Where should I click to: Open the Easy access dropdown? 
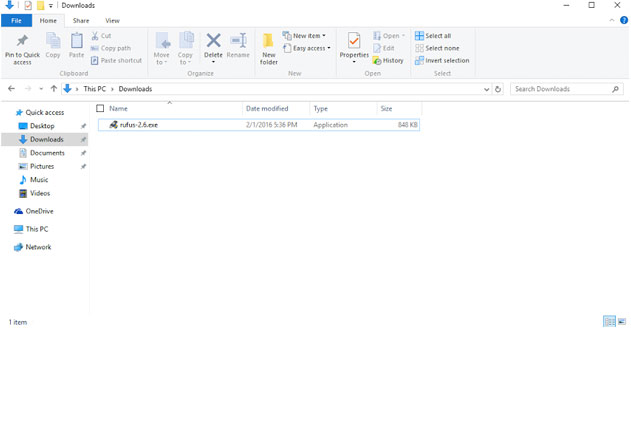click(307, 48)
